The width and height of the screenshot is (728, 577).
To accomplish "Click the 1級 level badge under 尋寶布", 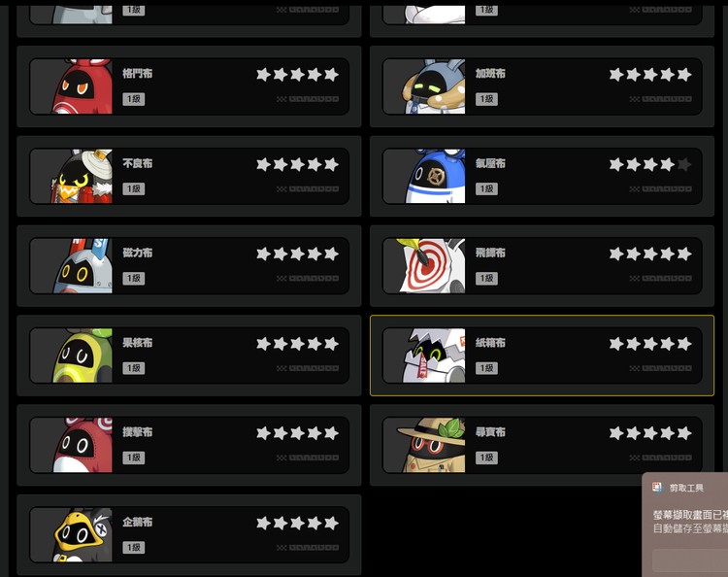I will tap(486, 458).
